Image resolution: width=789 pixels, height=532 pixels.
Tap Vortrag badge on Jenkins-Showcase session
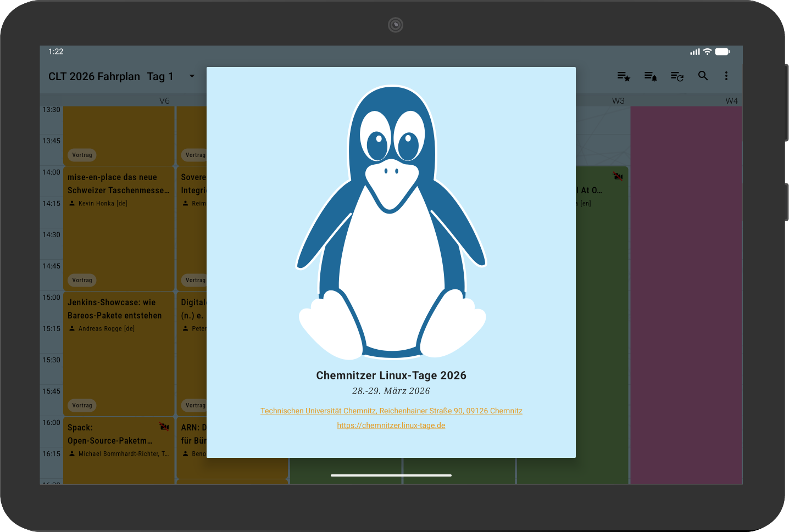(x=82, y=405)
